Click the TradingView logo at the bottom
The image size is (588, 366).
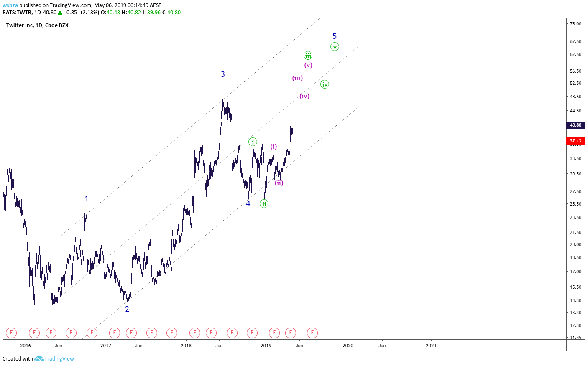tap(54, 358)
